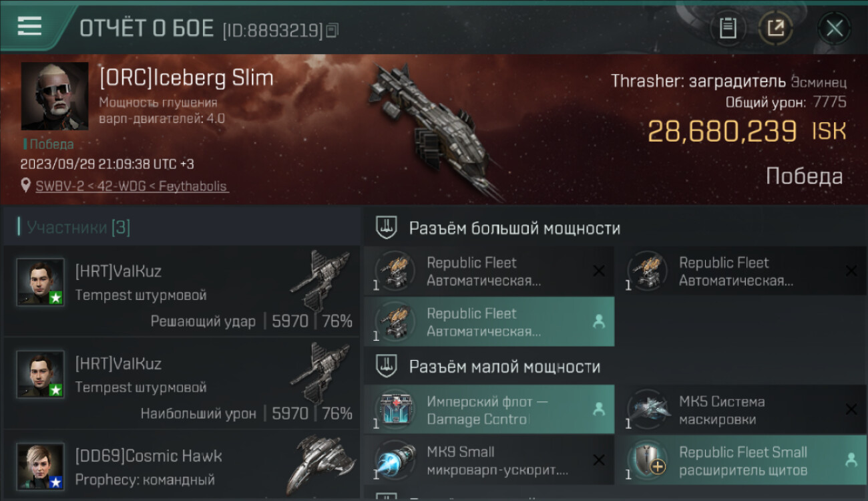Click the MK5 Система маскировки module

click(742, 410)
